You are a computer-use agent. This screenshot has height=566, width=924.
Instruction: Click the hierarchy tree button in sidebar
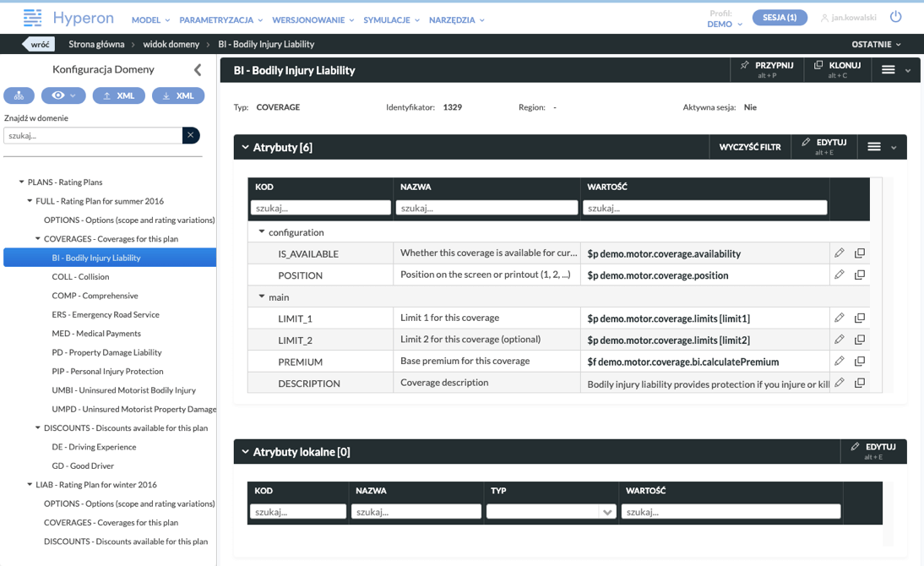pos(19,95)
